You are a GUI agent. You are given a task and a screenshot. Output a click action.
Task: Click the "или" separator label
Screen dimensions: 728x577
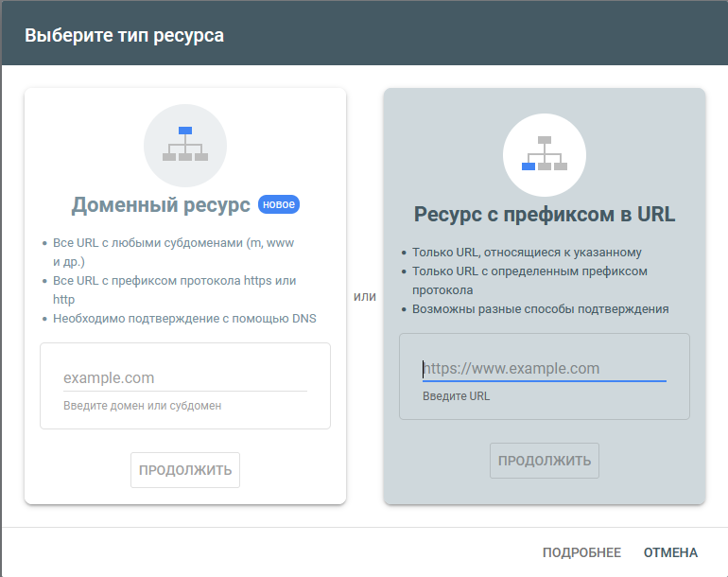coord(365,296)
